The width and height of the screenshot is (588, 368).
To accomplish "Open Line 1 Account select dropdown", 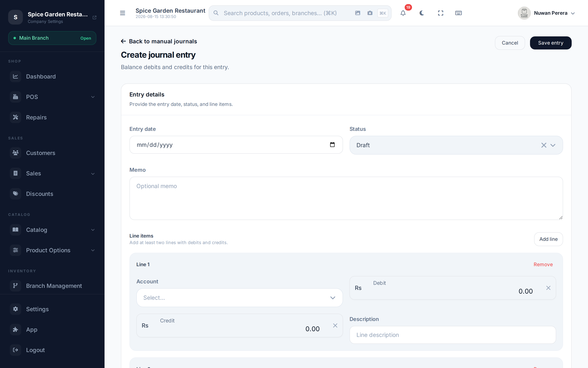I will click(239, 298).
